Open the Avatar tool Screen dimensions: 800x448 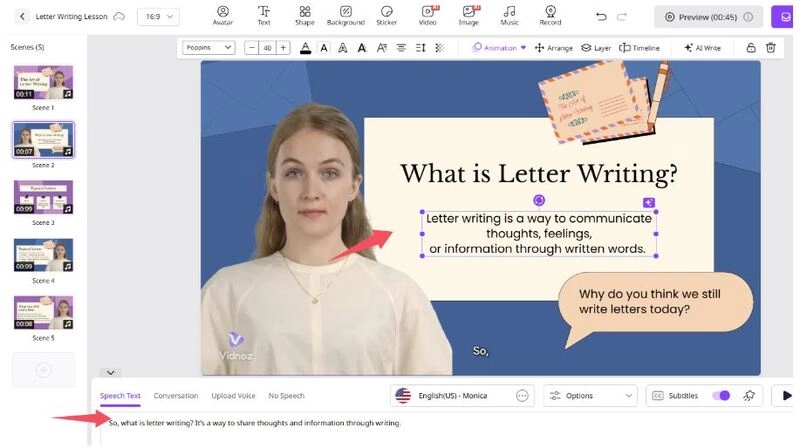click(x=223, y=16)
